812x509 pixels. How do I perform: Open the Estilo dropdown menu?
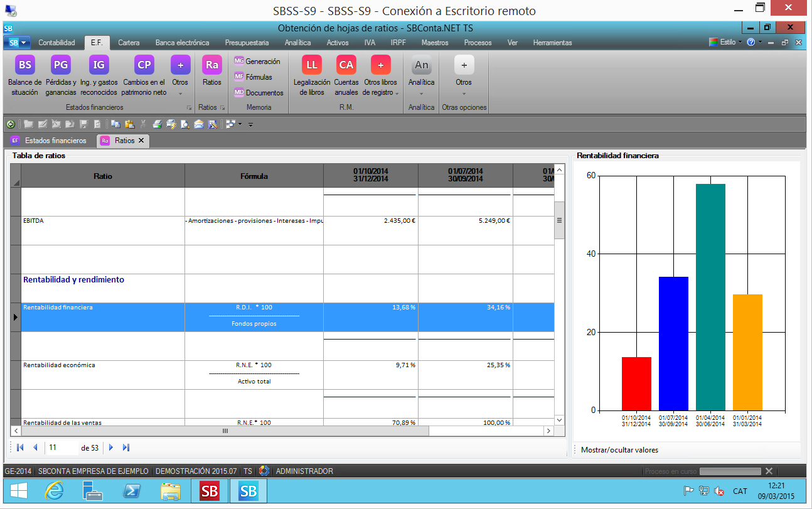[727, 42]
